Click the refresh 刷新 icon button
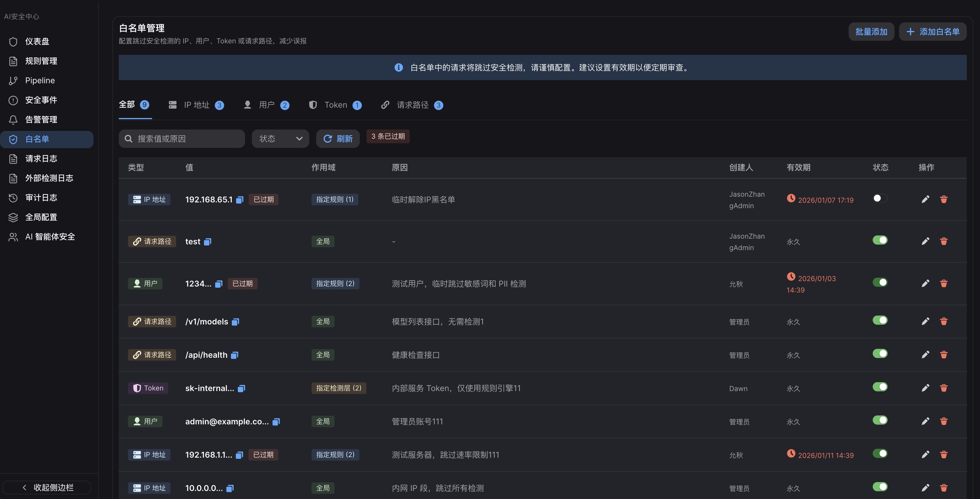The image size is (980, 499). point(337,139)
